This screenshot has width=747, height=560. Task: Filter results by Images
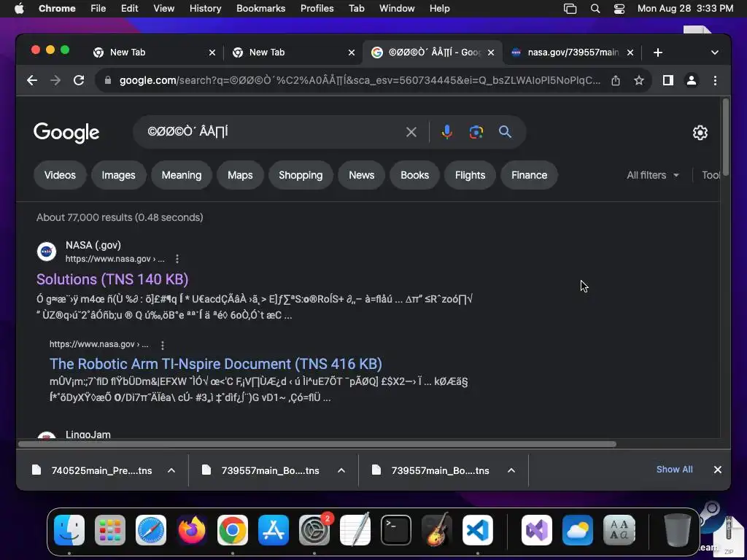(x=119, y=175)
